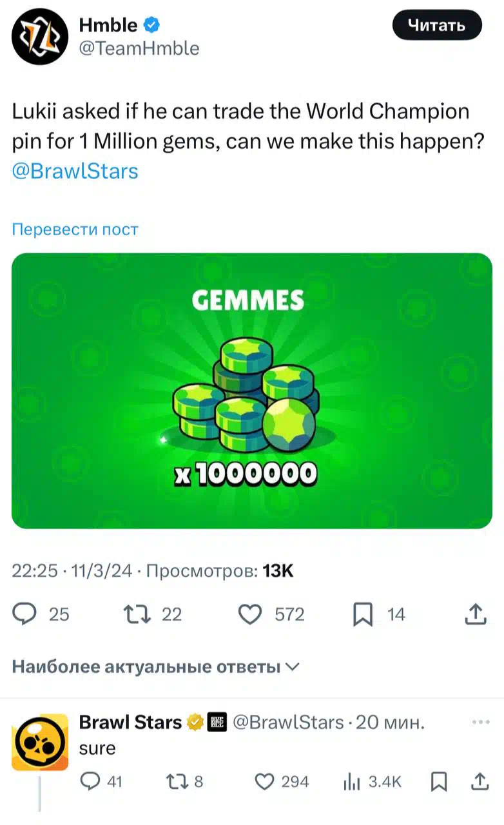Click the reply icon on Hmble's post
This screenshot has width=504, height=825.
pos(24,615)
